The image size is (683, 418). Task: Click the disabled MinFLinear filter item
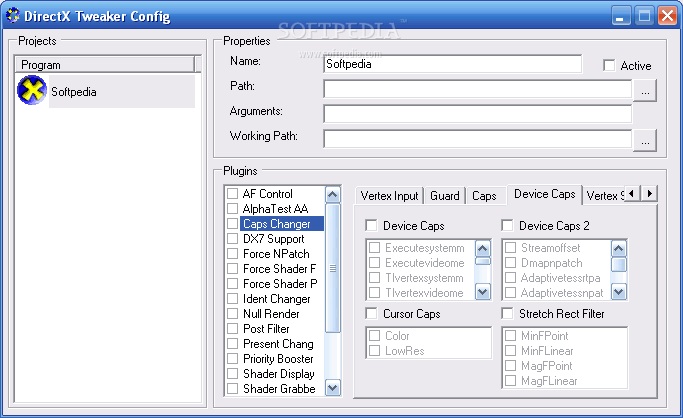click(547, 351)
